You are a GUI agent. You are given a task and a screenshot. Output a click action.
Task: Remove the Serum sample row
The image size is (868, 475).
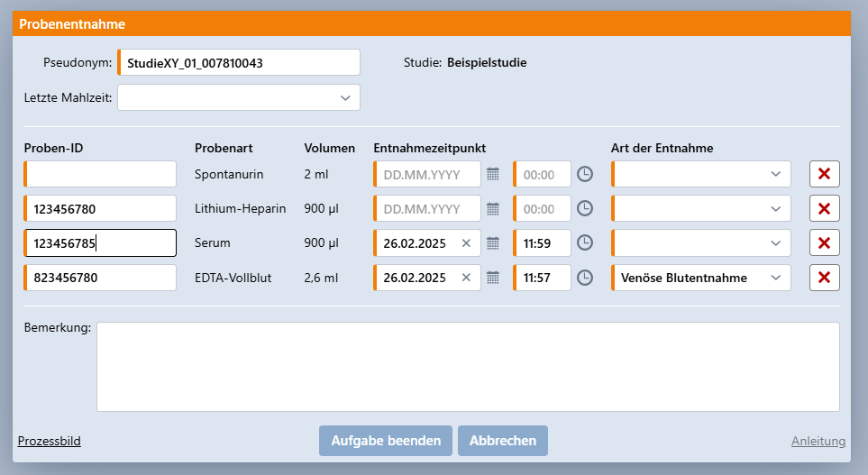[x=824, y=242]
